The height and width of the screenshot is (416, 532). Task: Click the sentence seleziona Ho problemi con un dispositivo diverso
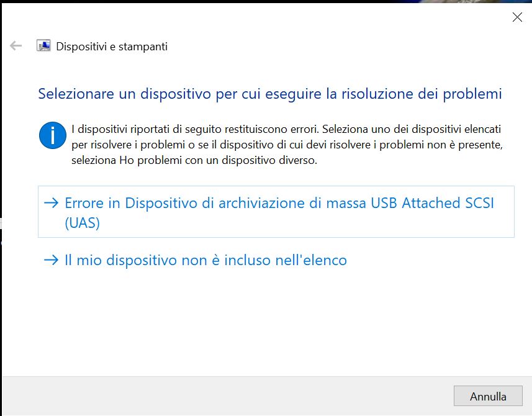pos(194,160)
